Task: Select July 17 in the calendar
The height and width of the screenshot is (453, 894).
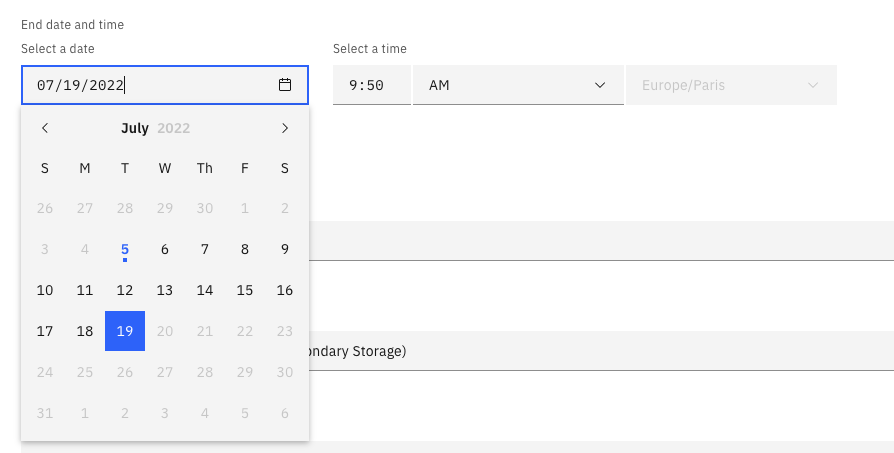Action: [x=45, y=331]
